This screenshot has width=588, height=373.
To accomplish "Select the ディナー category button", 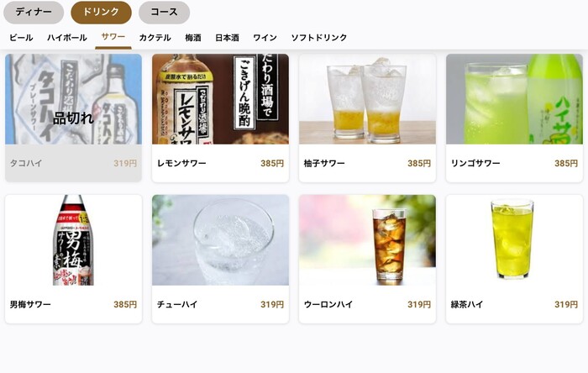I will tap(34, 12).
